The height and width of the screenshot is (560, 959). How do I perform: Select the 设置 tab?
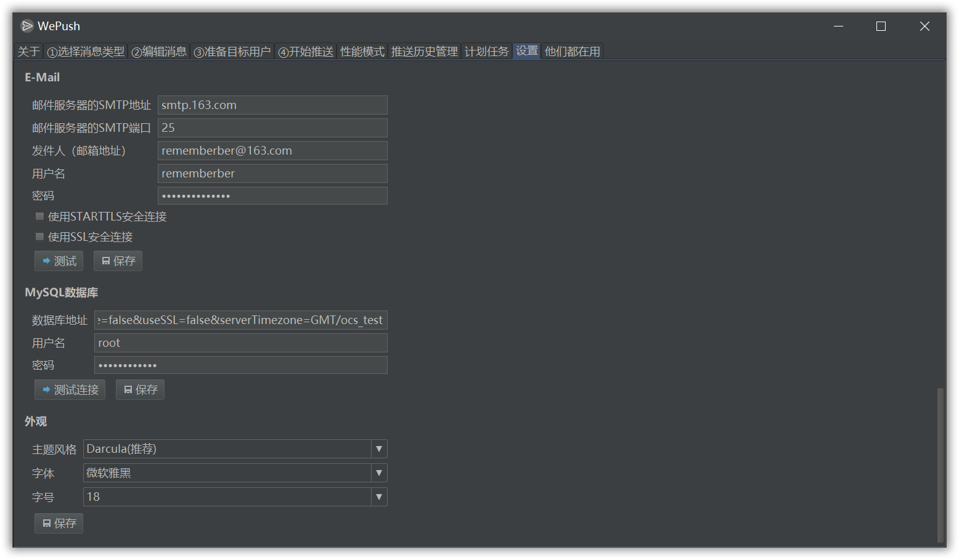coord(527,51)
